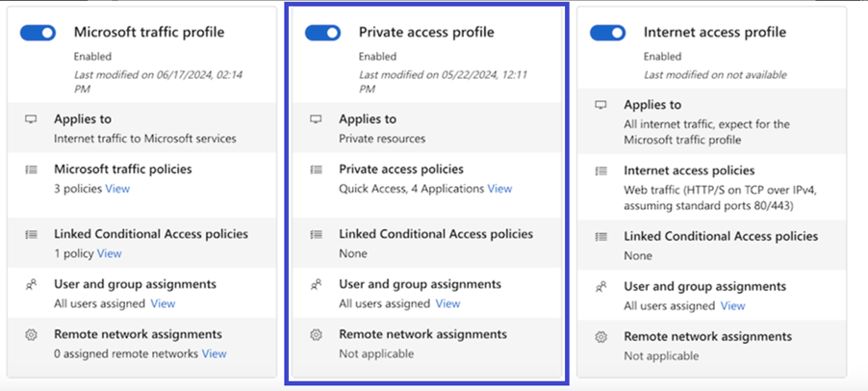
Task: View Private access user assignments
Action: click(447, 303)
